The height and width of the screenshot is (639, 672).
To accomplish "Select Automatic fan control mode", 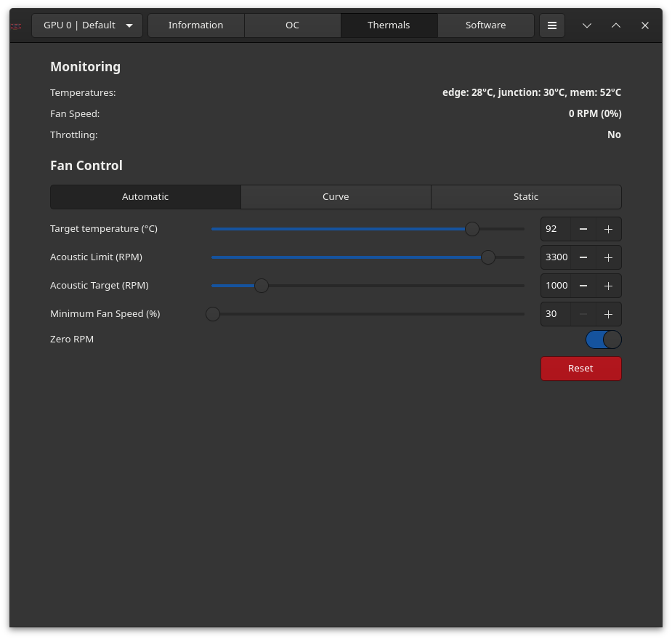I will [x=145, y=197].
